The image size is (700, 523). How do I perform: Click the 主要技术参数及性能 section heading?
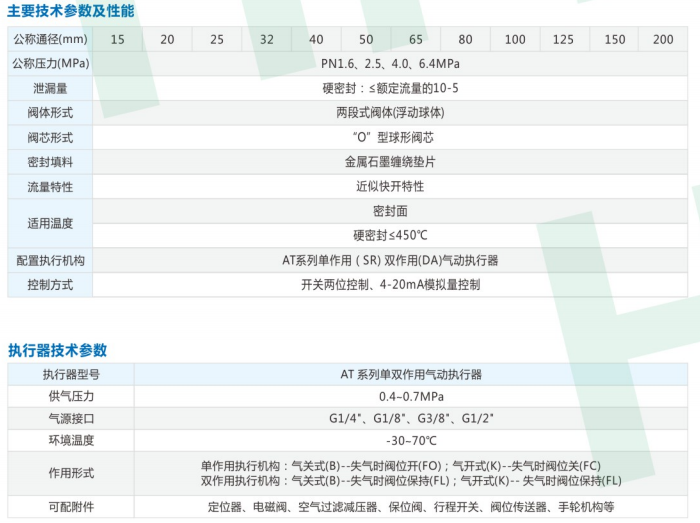coord(71,11)
